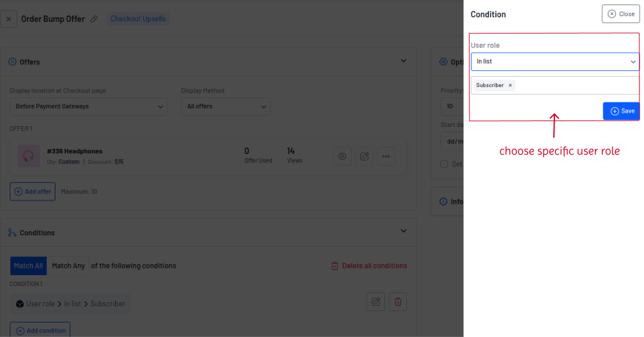Click the #336 Headphones offer title
The width and height of the screenshot is (644, 337).
pyautogui.click(x=74, y=151)
